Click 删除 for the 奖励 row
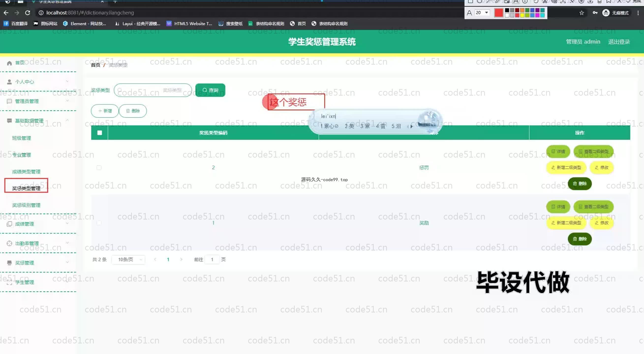Viewport: 644px width, 354px height. pyautogui.click(x=580, y=239)
